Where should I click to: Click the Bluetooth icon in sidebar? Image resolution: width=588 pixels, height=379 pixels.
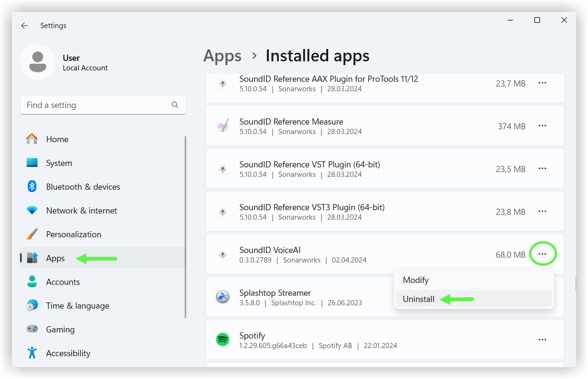pyautogui.click(x=32, y=186)
